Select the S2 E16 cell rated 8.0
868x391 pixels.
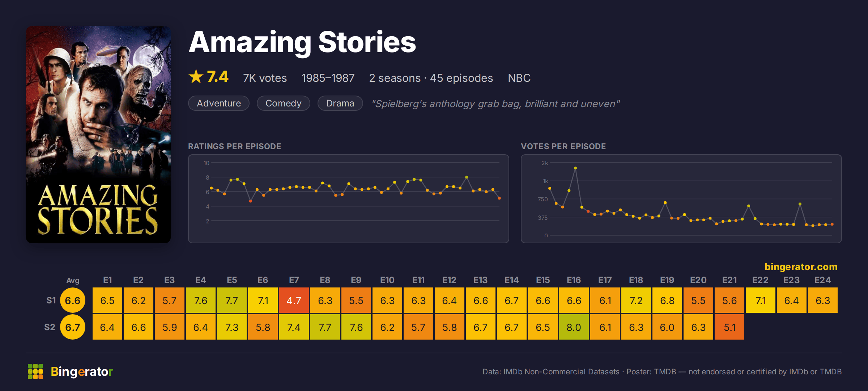(574, 327)
